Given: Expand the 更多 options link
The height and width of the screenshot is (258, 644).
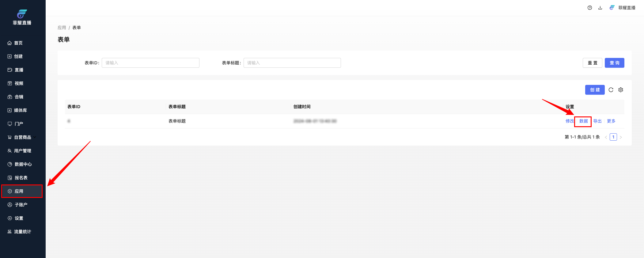Looking at the screenshot, I should coord(611,121).
